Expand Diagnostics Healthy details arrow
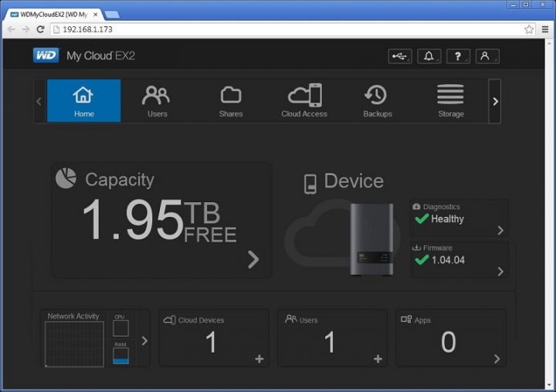Image resolution: width=556 pixels, height=392 pixels. click(500, 231)
